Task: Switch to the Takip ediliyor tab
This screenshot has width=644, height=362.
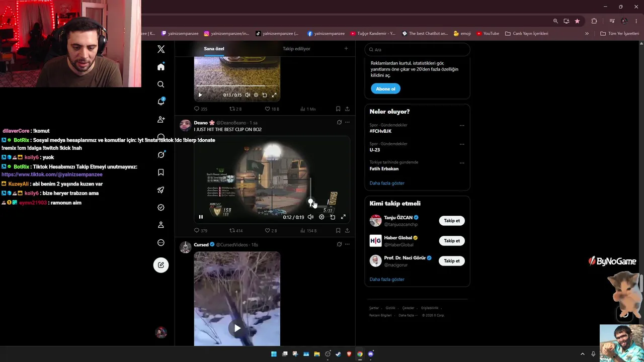Action: 296,49
